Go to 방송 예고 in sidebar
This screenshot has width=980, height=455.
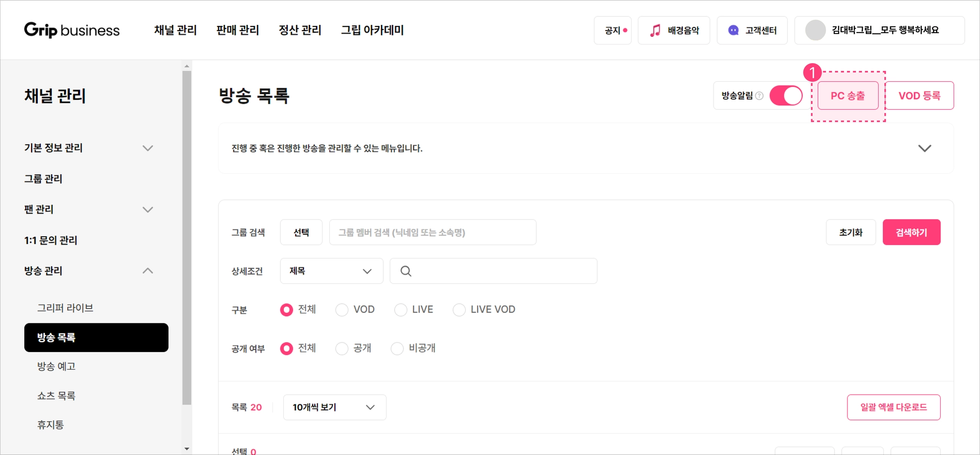tap(56, 366)
